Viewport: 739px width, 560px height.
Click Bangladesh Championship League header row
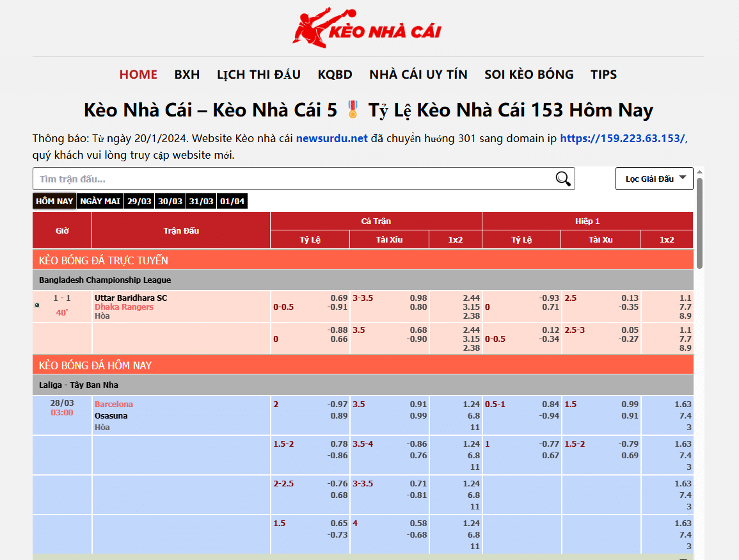coord(363,280)
